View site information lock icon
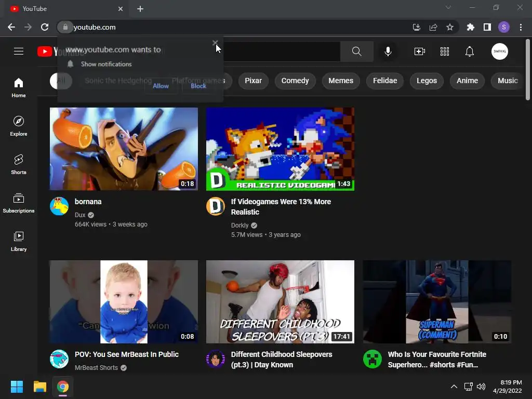 coord(65,27)
